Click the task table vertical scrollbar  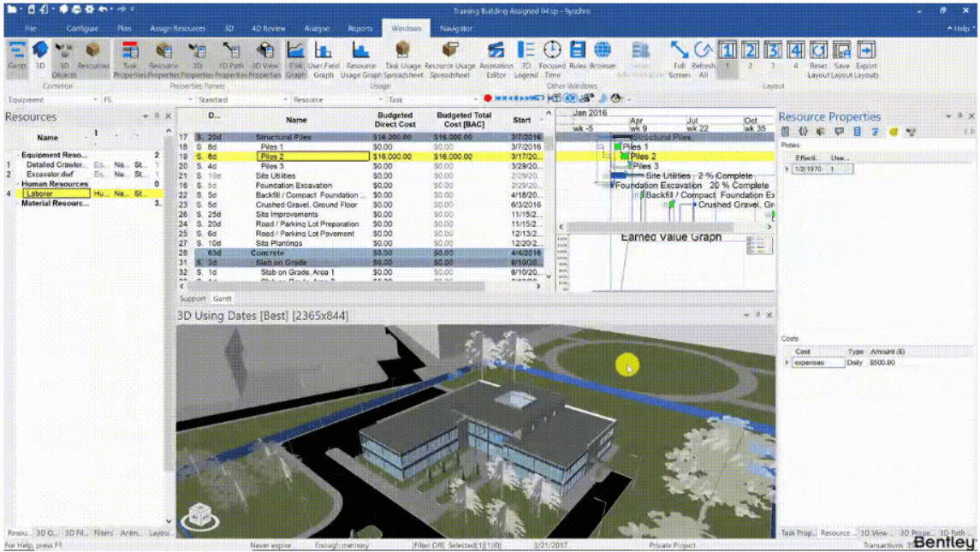pyautogui.click(x=548, y=145)
